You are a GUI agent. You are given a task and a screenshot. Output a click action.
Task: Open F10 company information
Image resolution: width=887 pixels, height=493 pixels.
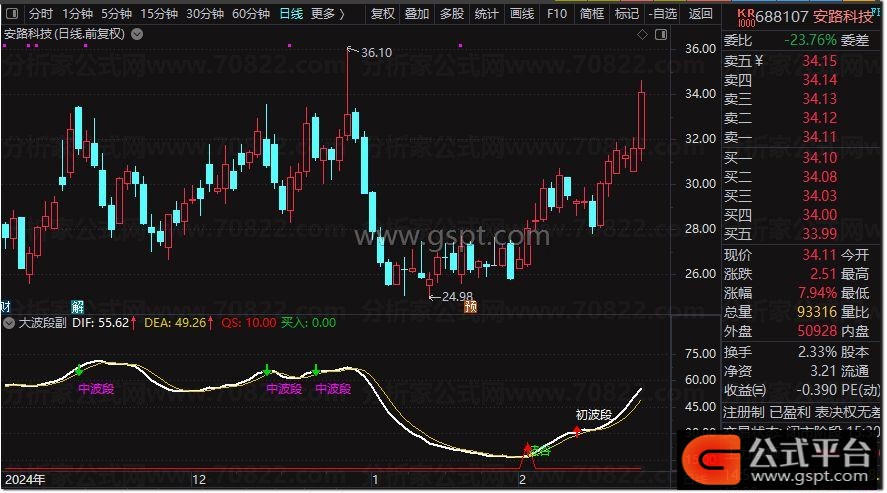[x=557, y=13]
